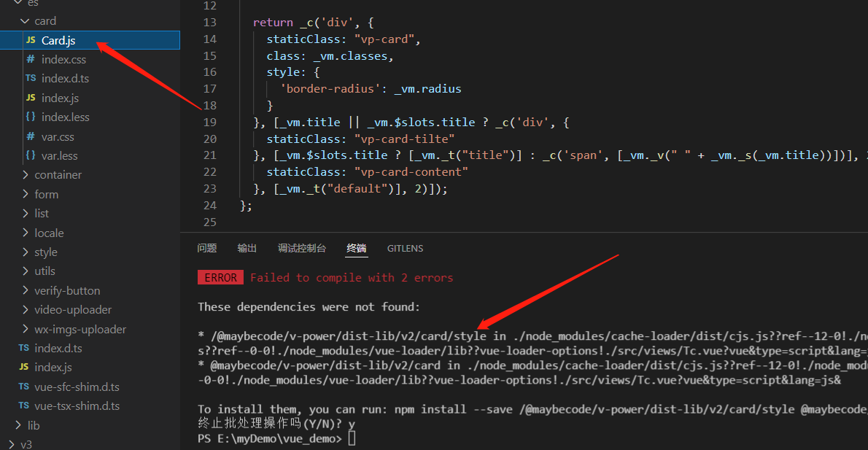Viewport: 868px width, 450px height.
Task: Click line number 13 in the gutter
Action: pos(210,23)
